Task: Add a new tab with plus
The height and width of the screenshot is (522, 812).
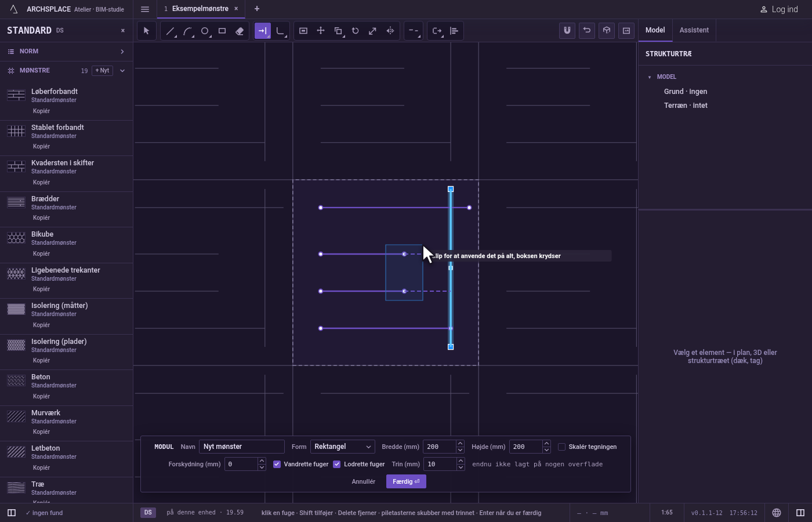Action: 257,9
